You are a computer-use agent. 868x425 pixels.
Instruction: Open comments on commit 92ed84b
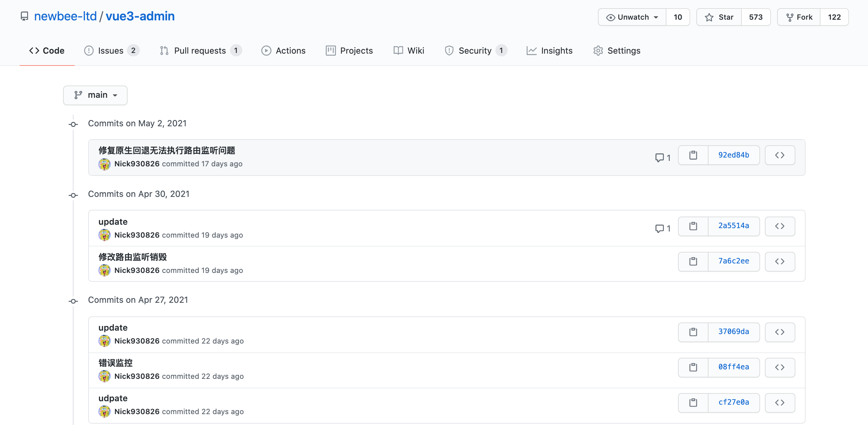tap(663, 158)
